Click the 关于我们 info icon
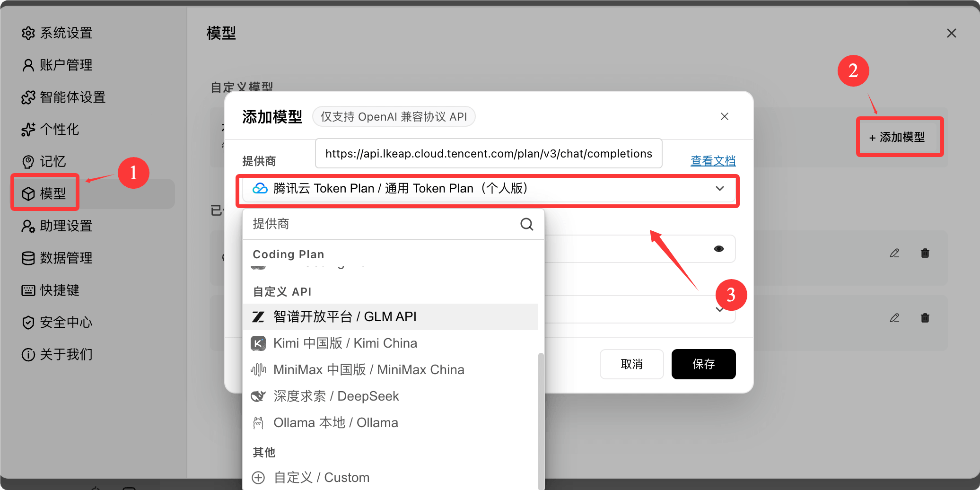The image size is (980, 490). pyautogui.click(x=28, y=355)
